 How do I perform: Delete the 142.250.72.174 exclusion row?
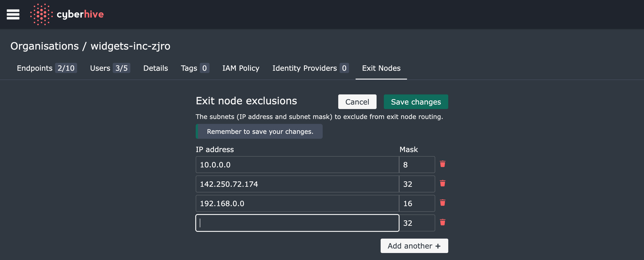442,184
